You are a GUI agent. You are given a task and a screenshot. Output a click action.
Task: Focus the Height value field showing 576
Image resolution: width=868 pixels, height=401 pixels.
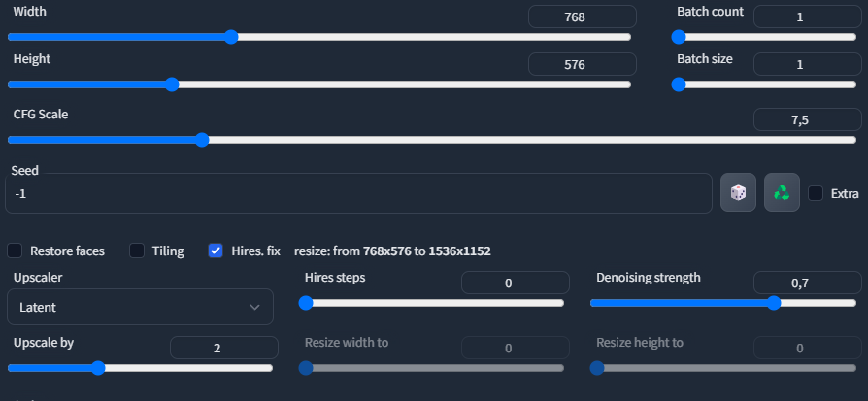coord(583,64)
